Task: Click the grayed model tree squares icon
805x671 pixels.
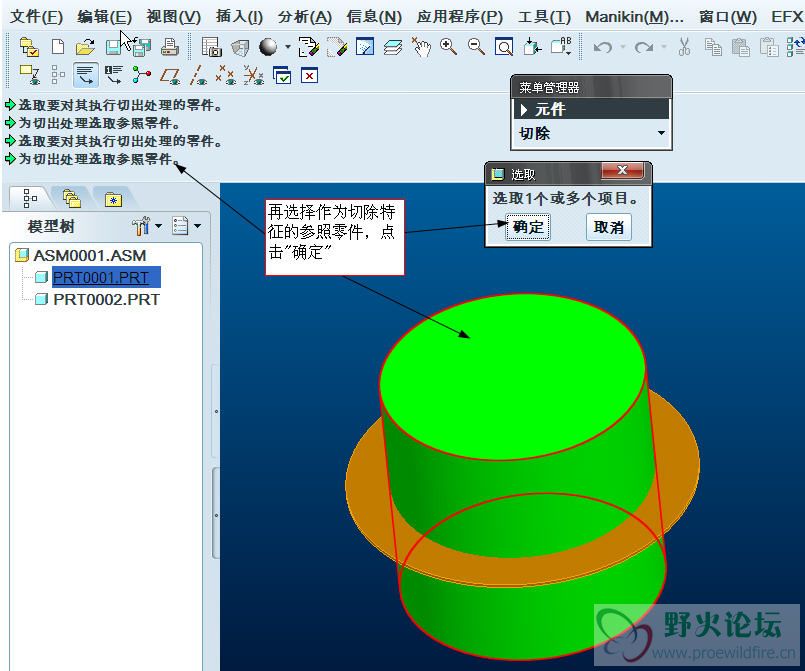Action: tap(58, 75)
